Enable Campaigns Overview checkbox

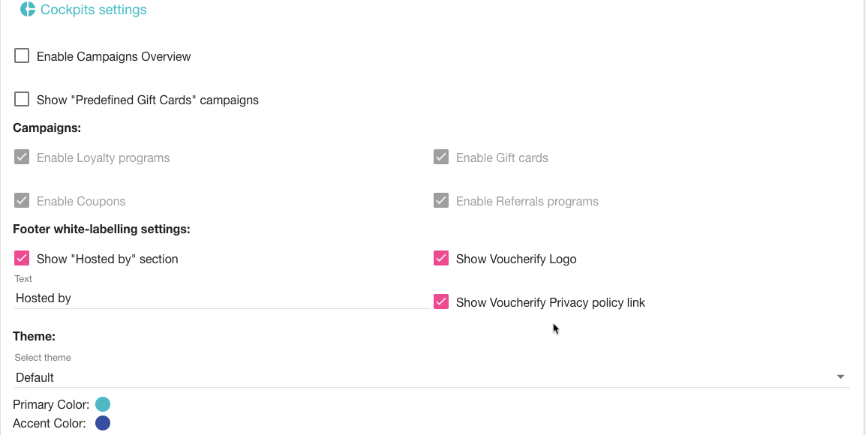(x=23, y=56)
